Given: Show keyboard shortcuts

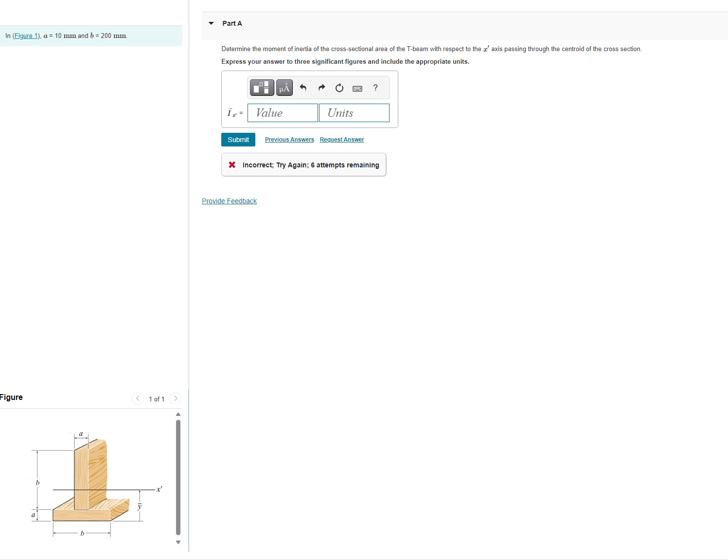Looking at the screenshot, I should click(x=357, y=88).
